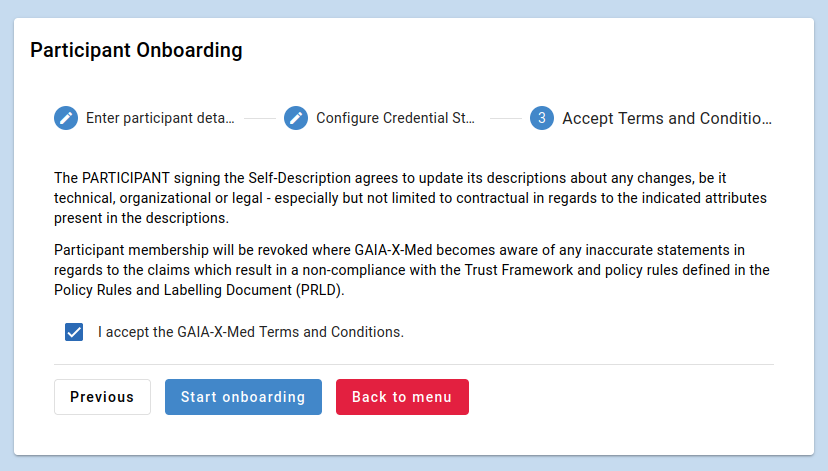Click 'I accept the GAIA-X-Med Terms' label
This screenshot has height=471, width=828.
point(251,332)
